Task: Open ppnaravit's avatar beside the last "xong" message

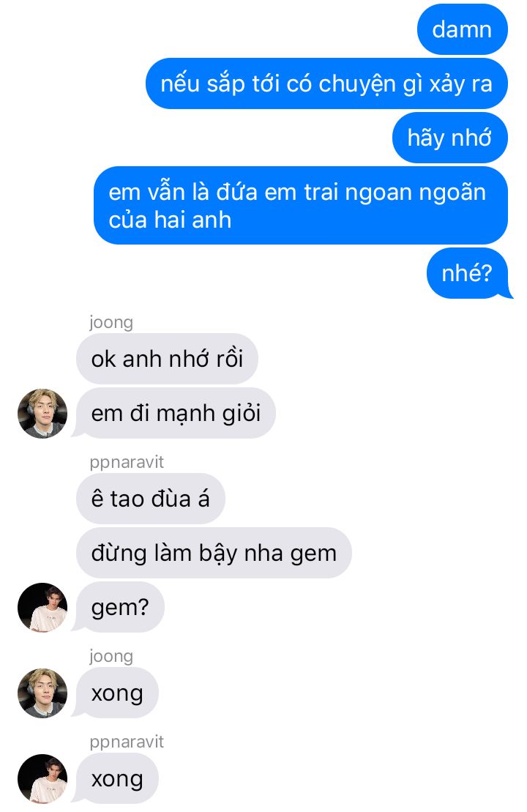Action: click(42, 779)
